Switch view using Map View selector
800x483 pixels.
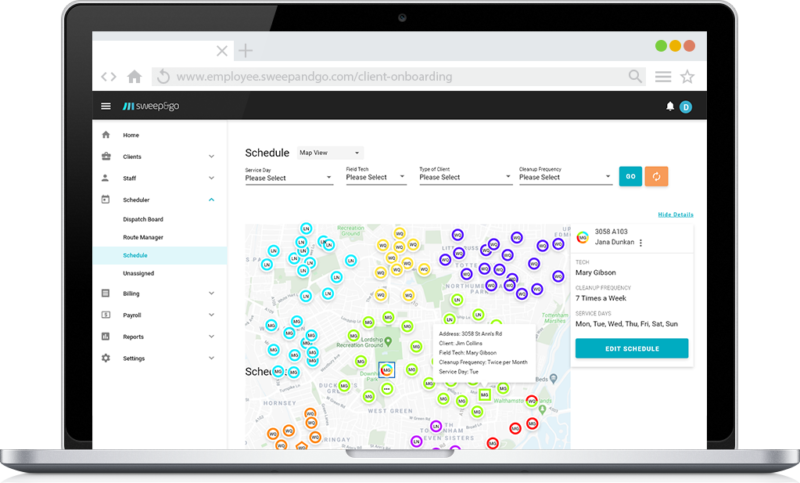tap(330, 153)
